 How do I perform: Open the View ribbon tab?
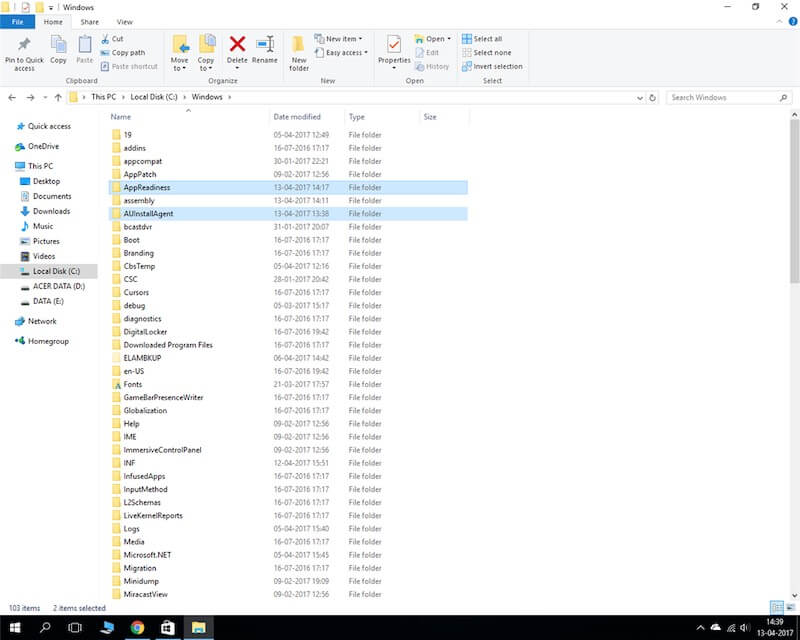tap(124, 21)
